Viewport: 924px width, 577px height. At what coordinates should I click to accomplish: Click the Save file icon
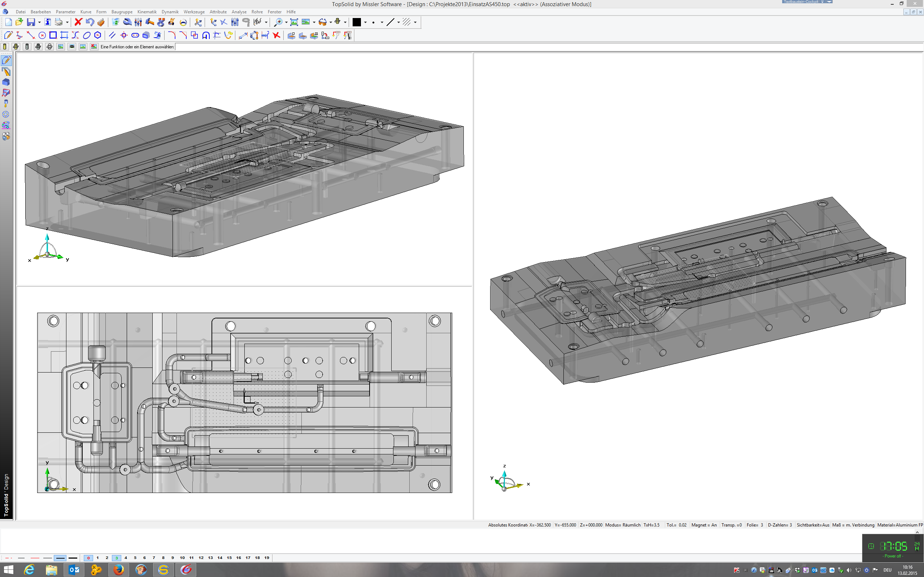(x=31, y=22)
